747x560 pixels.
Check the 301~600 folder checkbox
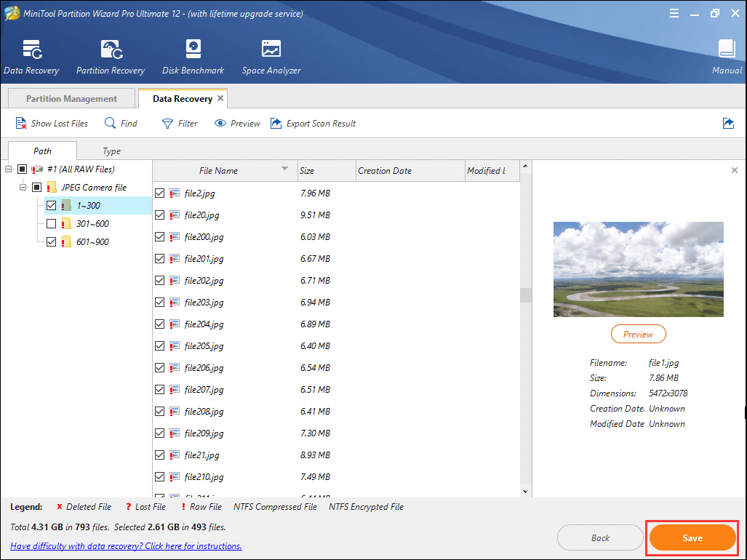[x=51, y=224]
